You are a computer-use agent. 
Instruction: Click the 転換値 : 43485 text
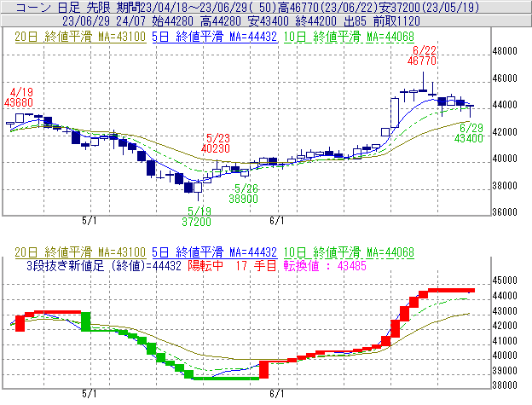click(x=325, y=265)
